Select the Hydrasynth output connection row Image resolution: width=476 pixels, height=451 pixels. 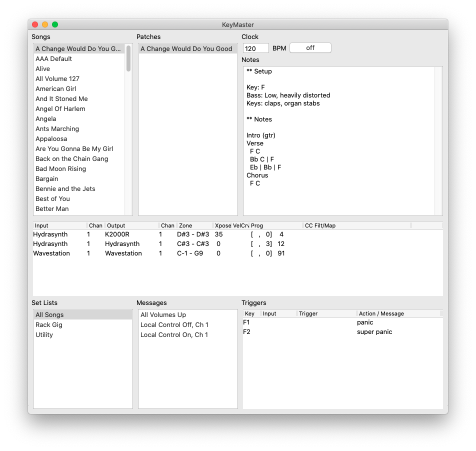pyautogui.click(x=237, y=243)
